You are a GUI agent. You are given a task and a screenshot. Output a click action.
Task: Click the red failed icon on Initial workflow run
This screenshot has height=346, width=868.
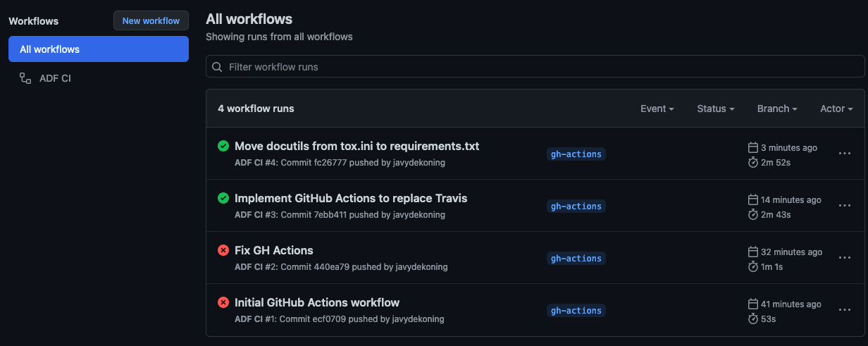point(223,302)
